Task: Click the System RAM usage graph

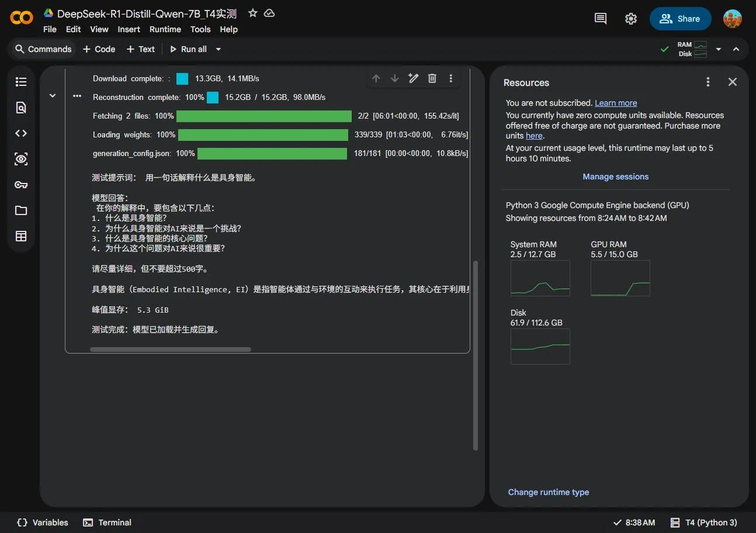Action: pos(540,278)
